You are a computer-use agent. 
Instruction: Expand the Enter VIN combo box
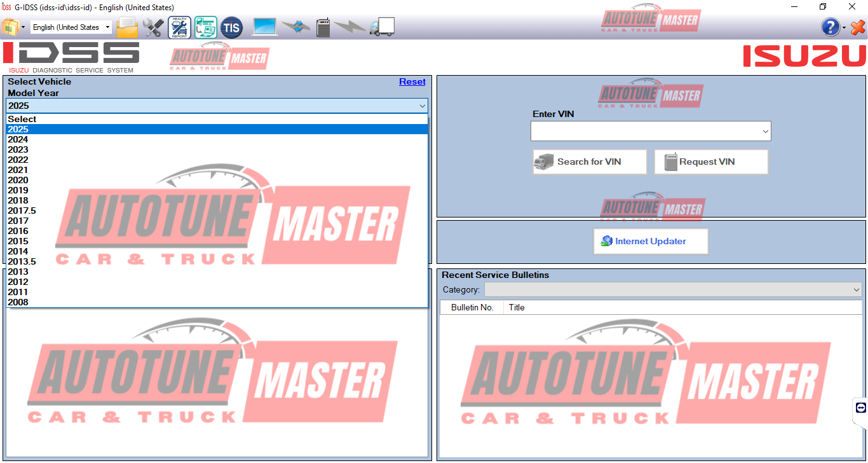[764, 131]
